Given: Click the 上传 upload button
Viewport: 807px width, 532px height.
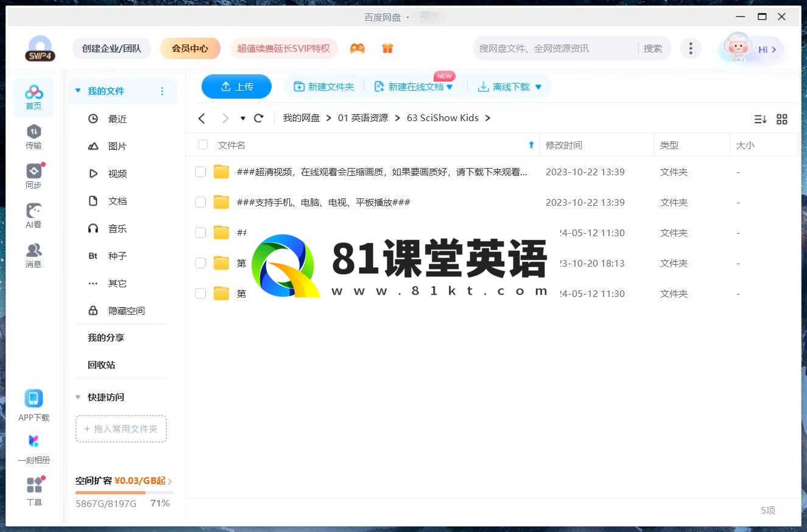Looking at the screenshot, I should 236,86.
